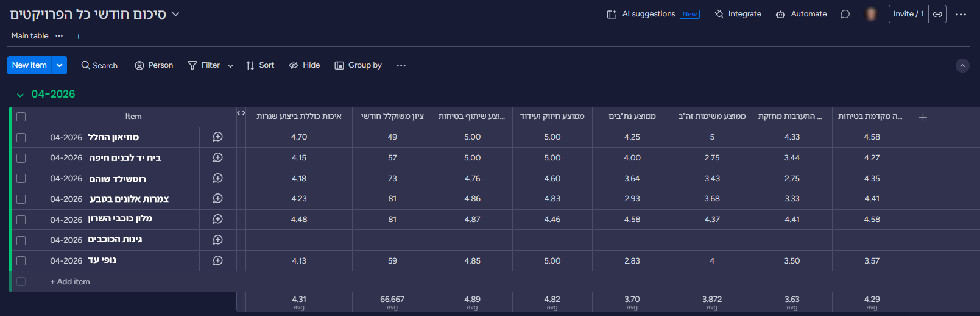
Task: Click ציון משוקלל חודשי column header
Action: 392,117
